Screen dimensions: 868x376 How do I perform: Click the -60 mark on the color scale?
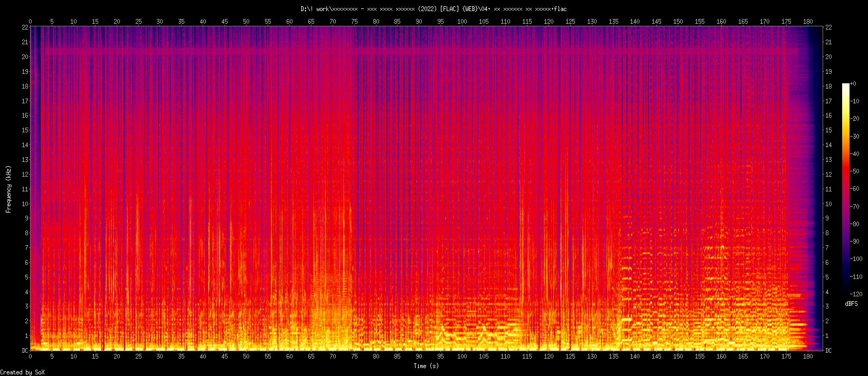(854, 189)
